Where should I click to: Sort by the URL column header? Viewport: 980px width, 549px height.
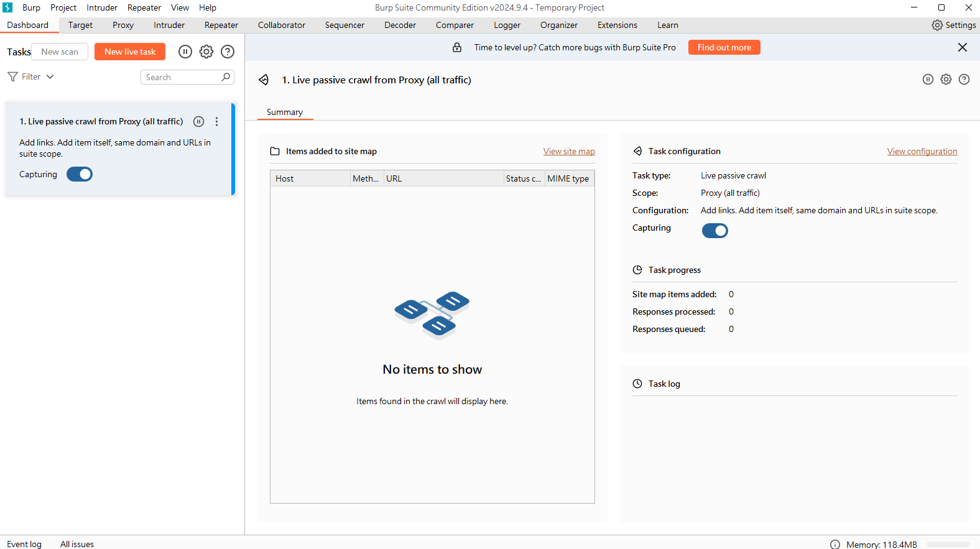click(443, 178)
